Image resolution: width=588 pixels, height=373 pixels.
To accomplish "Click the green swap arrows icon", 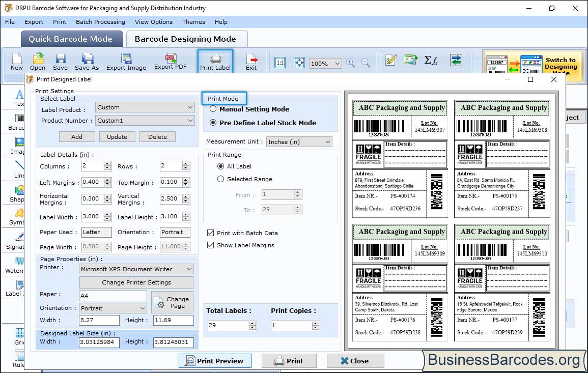I will [456, 60].
